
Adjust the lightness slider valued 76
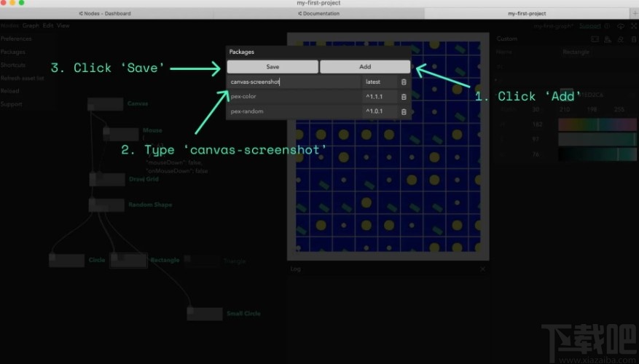tap(597, 155)
